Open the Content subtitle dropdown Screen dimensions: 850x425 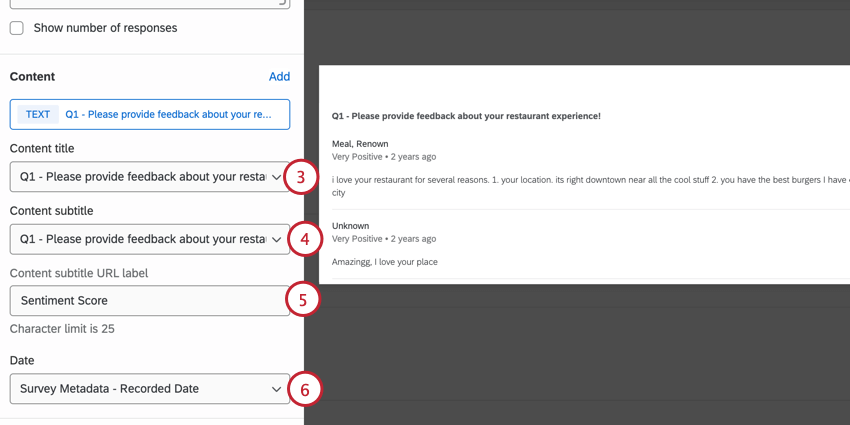pos(150,239)
